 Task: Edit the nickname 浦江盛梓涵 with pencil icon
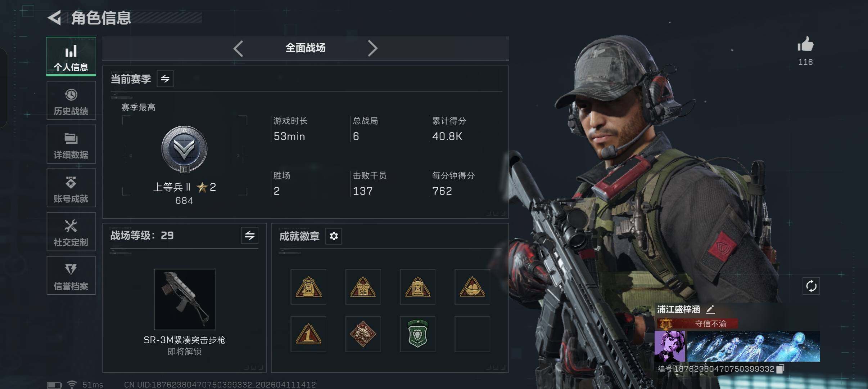pos(710,309)
